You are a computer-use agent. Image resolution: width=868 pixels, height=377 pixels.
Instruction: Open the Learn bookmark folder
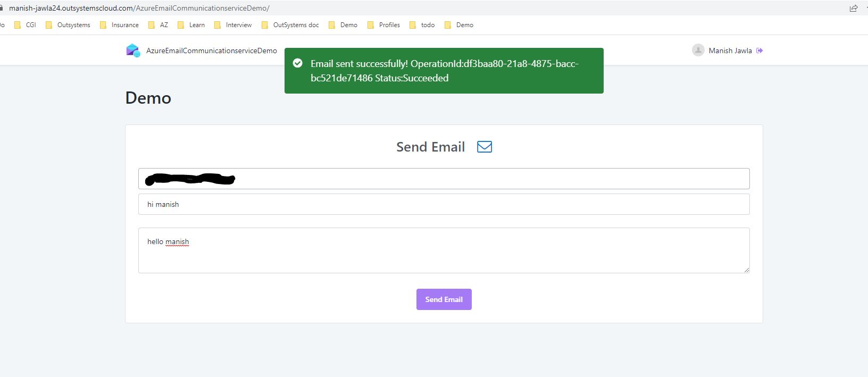click(191, 25)
